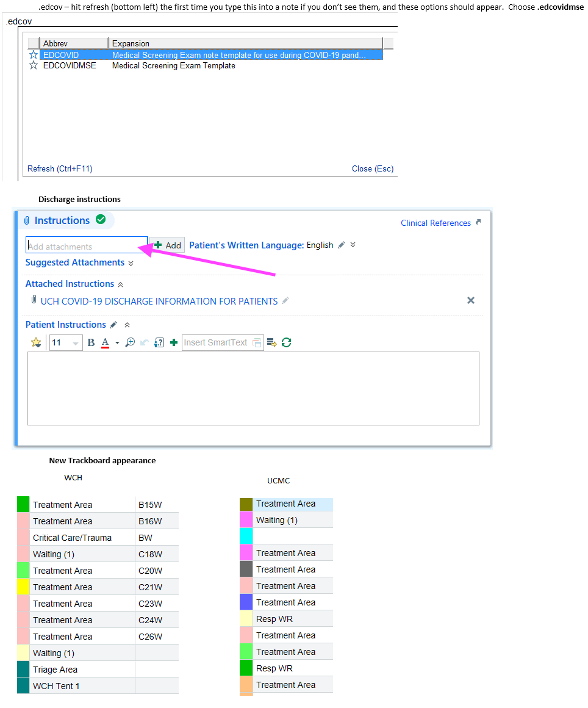This screenshot has width=588, height=708.
Task: Open the font size 11 dropdown
Action: point(76,343)
